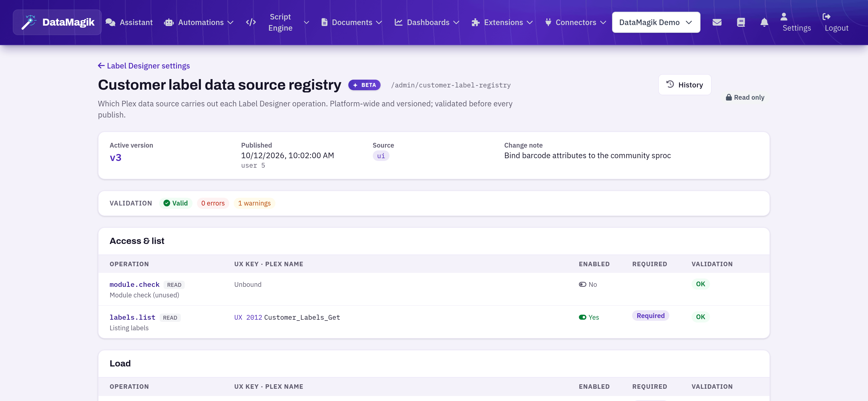Screen dimensions: 868x401
Task: Click the READ tag beside module.check
Action: pyautogui.click(x=174, y=285)
